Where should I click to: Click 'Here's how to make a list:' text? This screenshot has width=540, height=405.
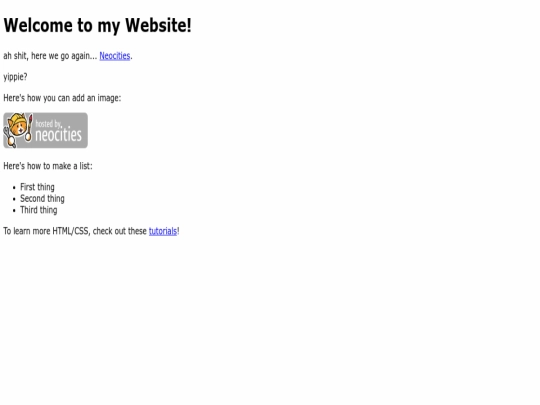[48, 166]
